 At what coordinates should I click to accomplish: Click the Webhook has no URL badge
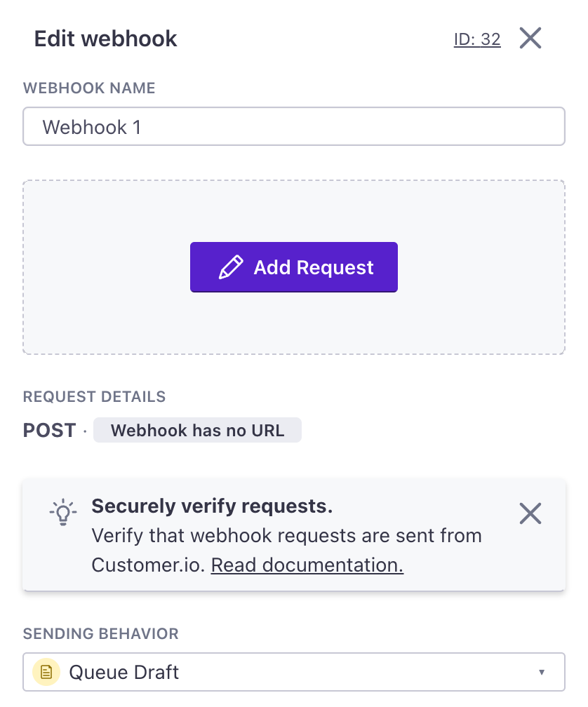(197, 430)
